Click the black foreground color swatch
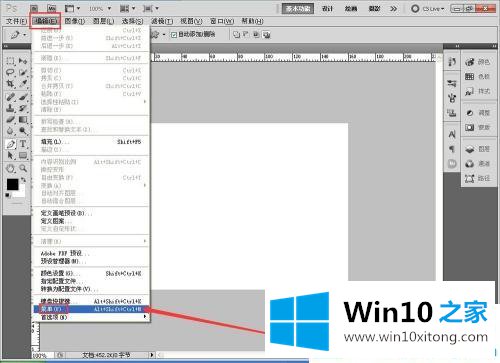The height and width of the screenshot is (363, 500). pyautogui.click(x=13, y=184)
